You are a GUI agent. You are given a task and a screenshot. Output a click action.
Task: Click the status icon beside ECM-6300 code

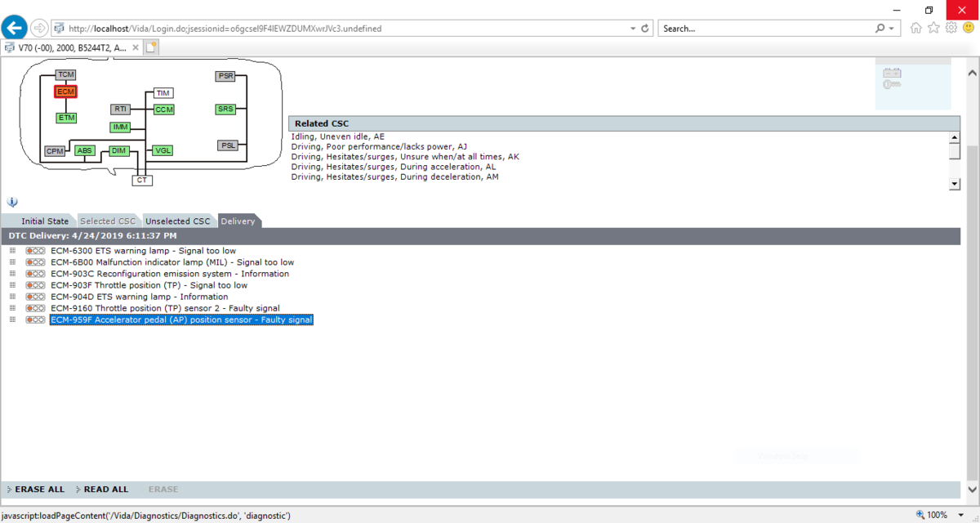(x=35, y=251)
